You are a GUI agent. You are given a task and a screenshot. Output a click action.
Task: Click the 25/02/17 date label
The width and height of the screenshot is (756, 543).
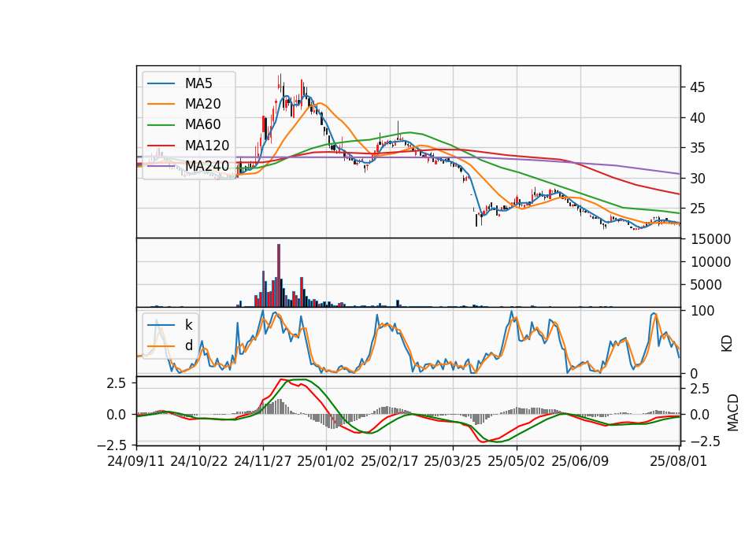[390, 461]
